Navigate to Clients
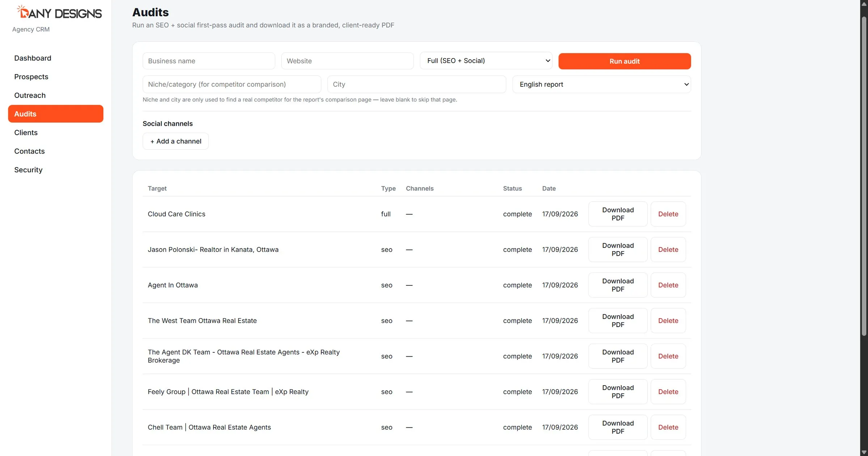Viewport: 868px width, 456px height. click(x=56, y=133)
